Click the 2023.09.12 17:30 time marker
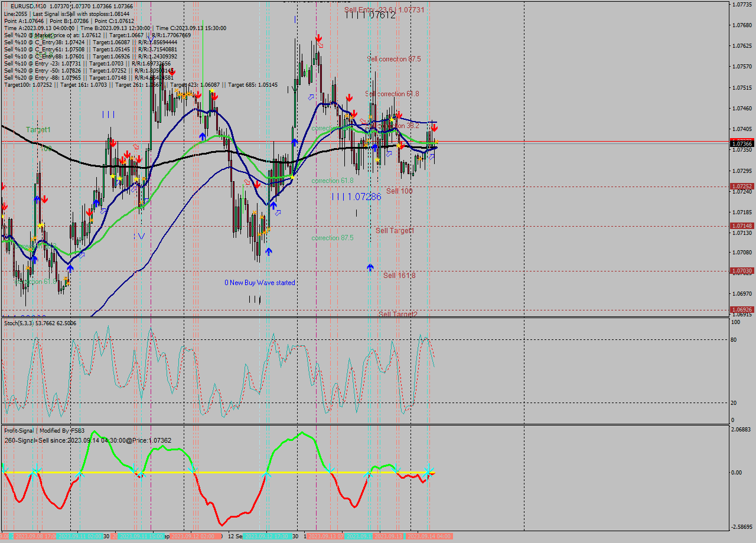 point(268,536)
